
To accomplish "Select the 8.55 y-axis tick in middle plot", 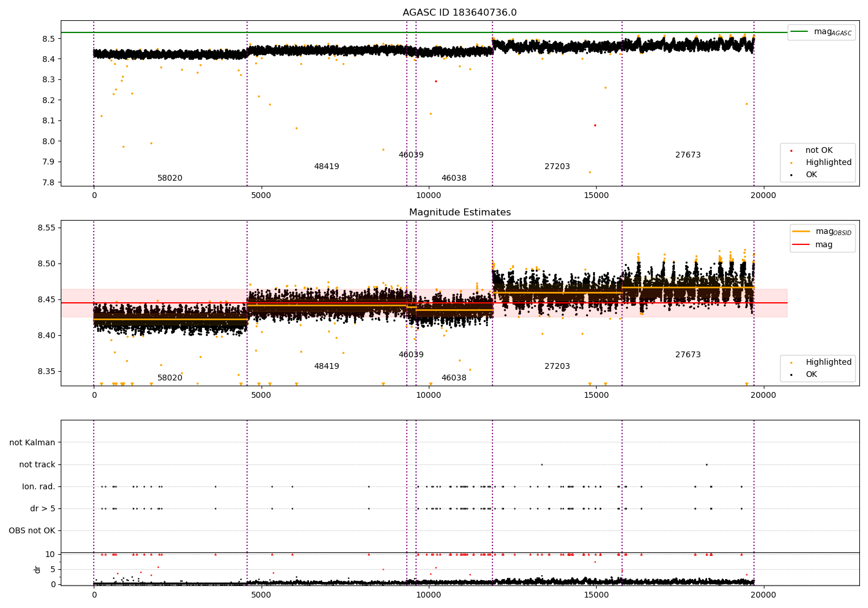I will click(x=46, y=228).
